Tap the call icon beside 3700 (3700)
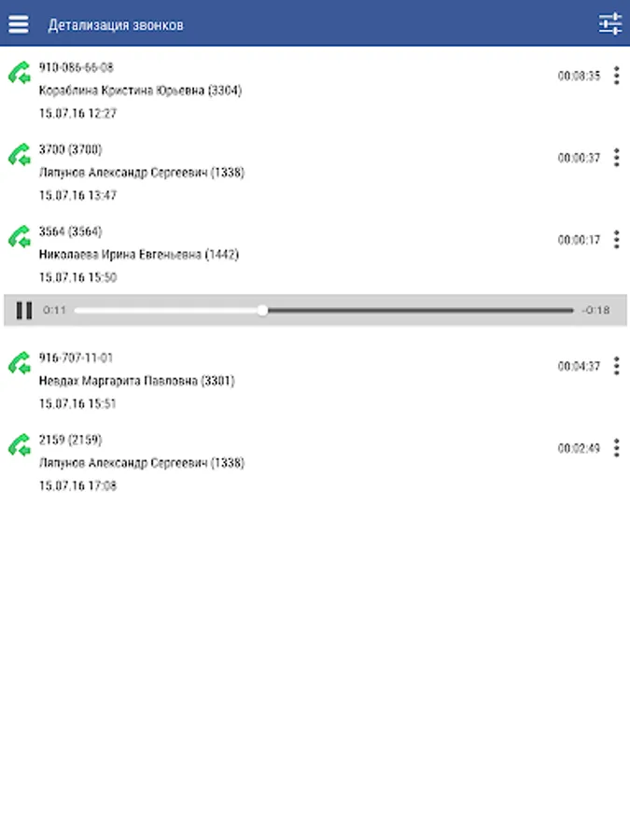 [x=20, y=155]
